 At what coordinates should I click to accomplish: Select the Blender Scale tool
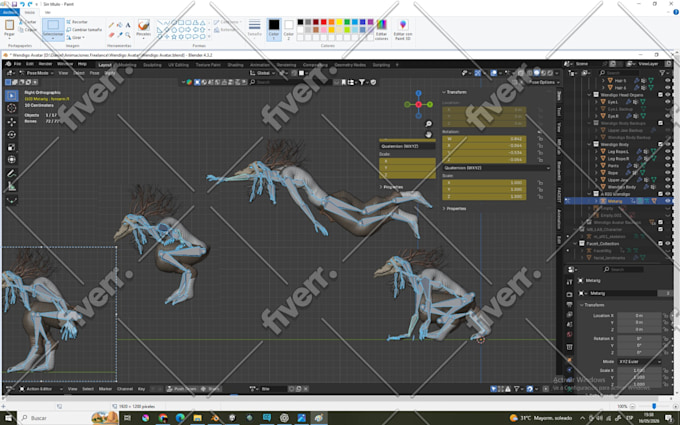[12, 147]
